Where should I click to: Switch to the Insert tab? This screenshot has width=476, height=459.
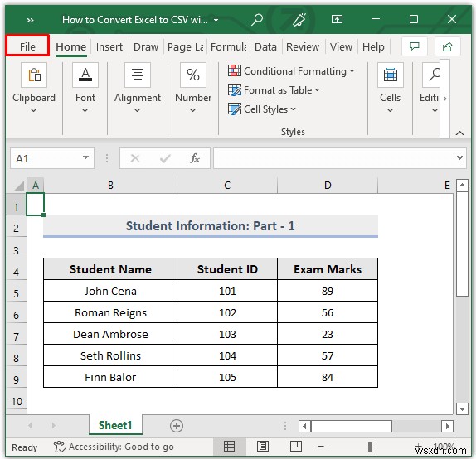pos(109,46)
